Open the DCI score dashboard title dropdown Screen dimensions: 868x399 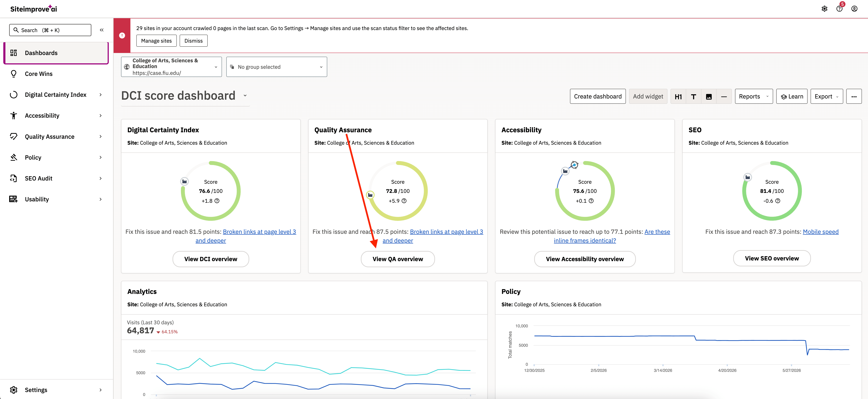(245, 96)
